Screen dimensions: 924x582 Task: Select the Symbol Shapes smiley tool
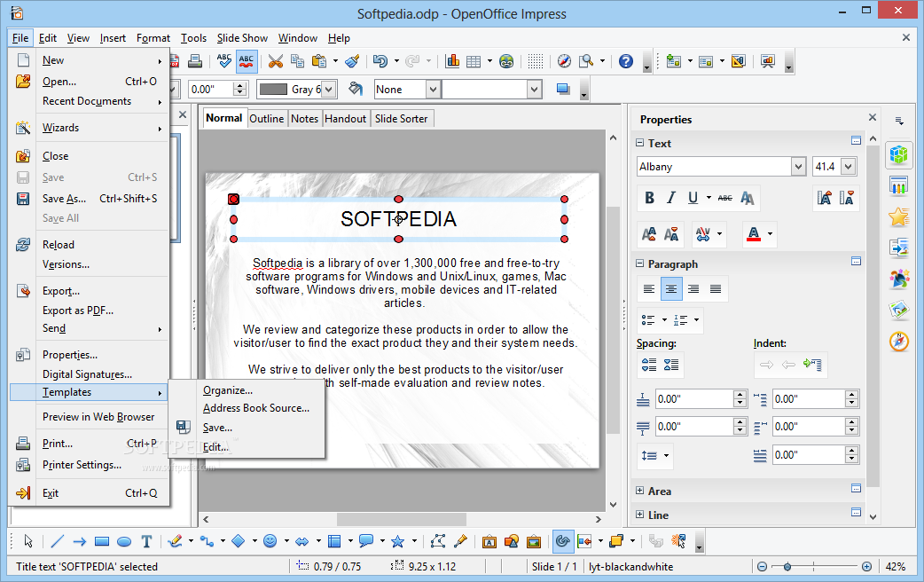pos(270,540)
